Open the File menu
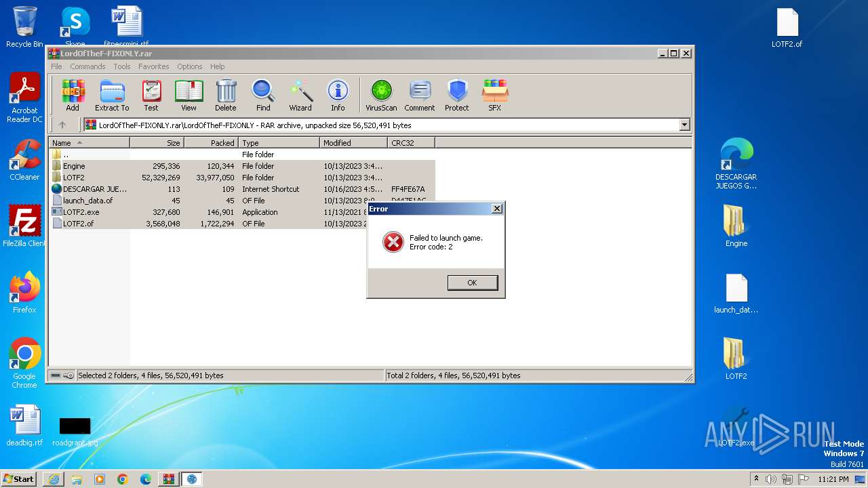The image size is (868, 488). point(56,66)
